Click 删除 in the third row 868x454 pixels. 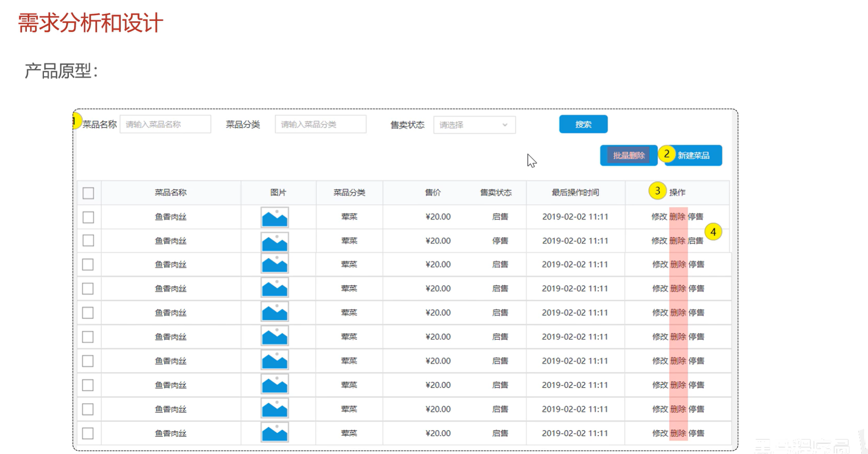point(678,265)
